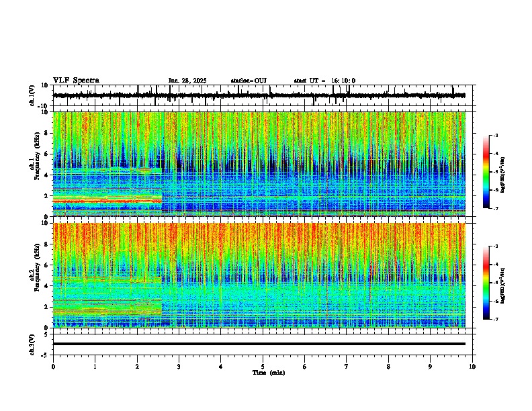Image resolution: width=532 pixels, height=411 pixels.
Task: Click time axis tick label "9"
Action: (x=430, y=367)
